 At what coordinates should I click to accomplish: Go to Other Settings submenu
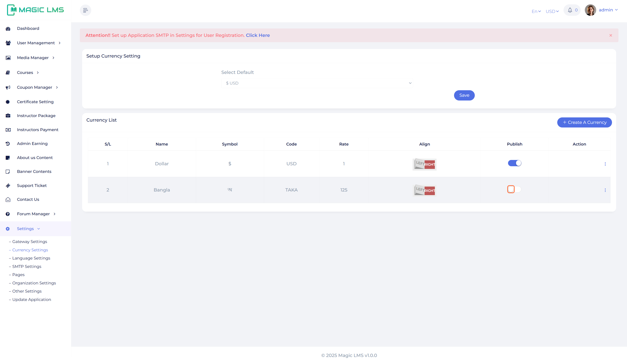point(27,291)
